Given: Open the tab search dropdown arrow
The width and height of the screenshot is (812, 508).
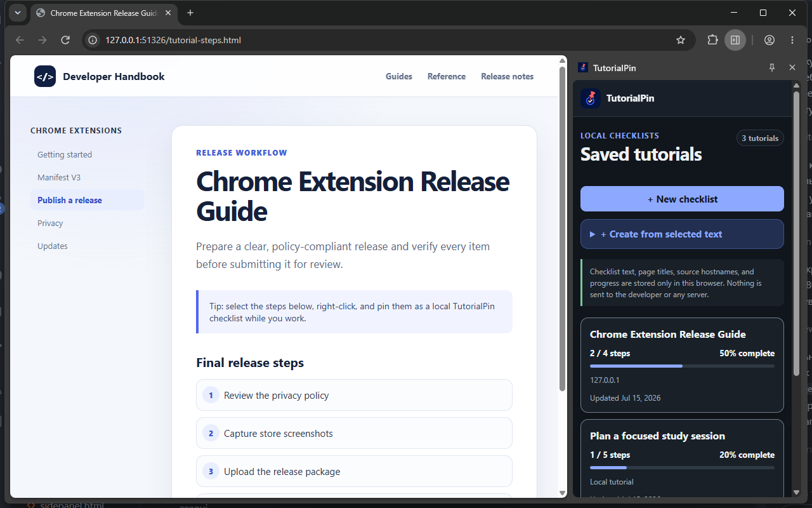Looking at the screenshot, I should (17, 13).
